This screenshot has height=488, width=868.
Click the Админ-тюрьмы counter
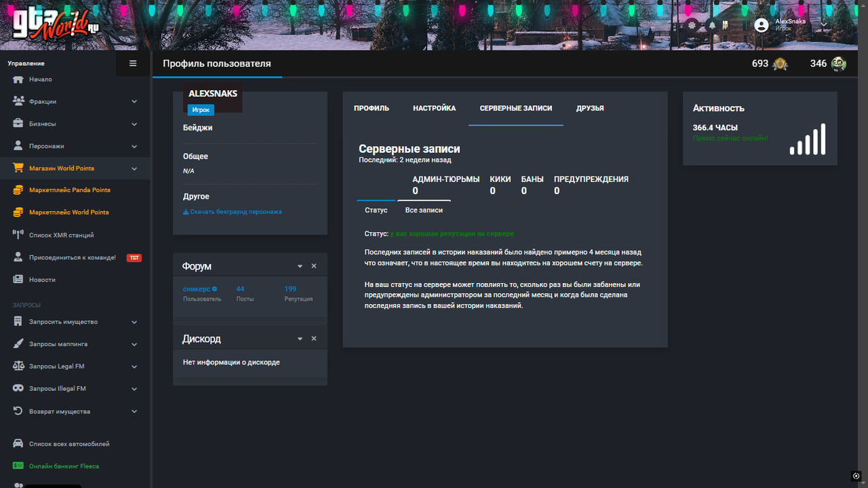click(446, 185)
